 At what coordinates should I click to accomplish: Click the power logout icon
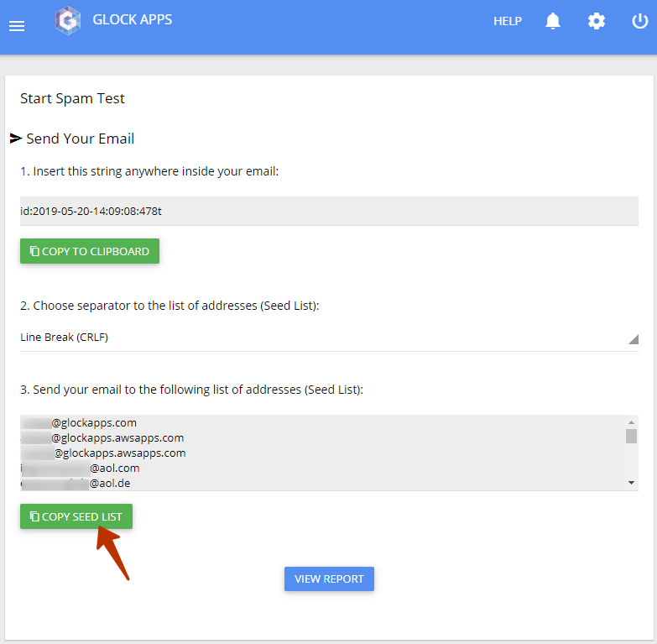point(640,21)
